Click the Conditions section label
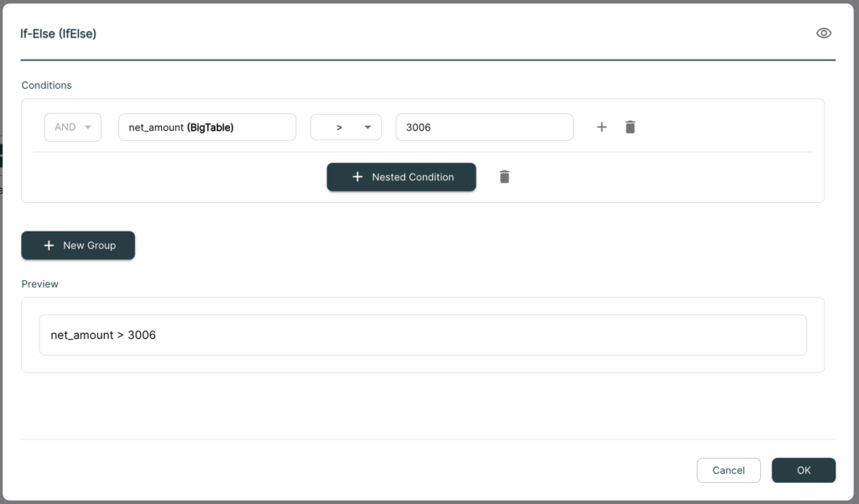The width and height of the screenshot is (859, 504). [x=47, y=85]
